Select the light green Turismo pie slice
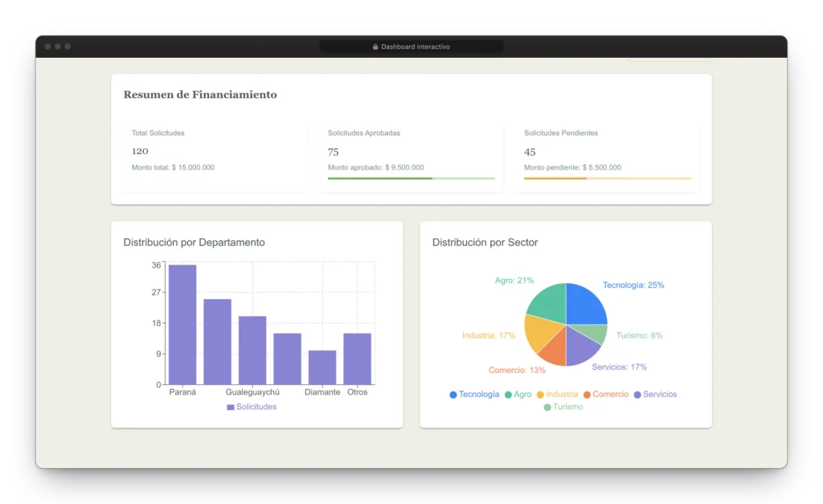The image size is (823, 504). (x=593, y=334)
